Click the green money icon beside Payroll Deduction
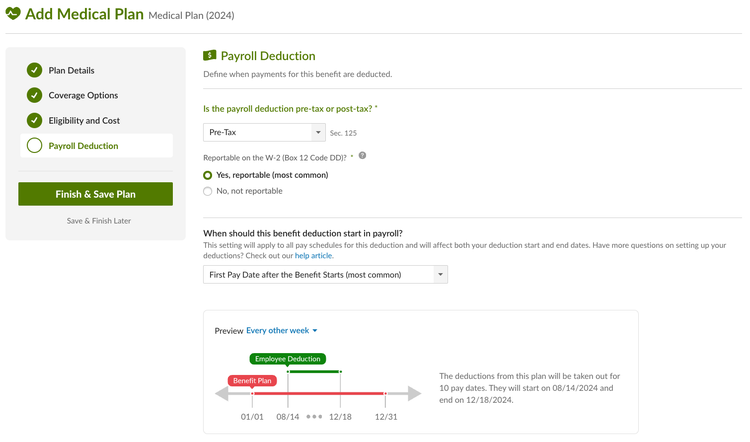 (x=210, y=55)
